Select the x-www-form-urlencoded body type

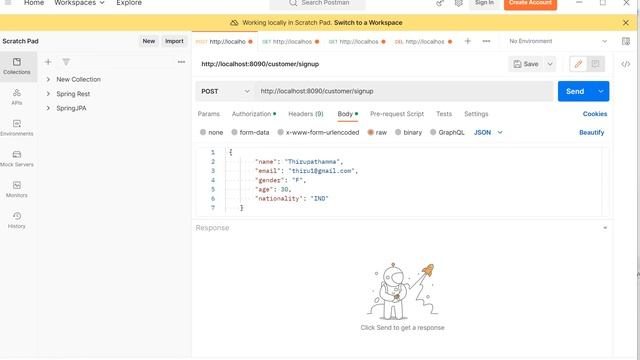click(x=280, y=132)
